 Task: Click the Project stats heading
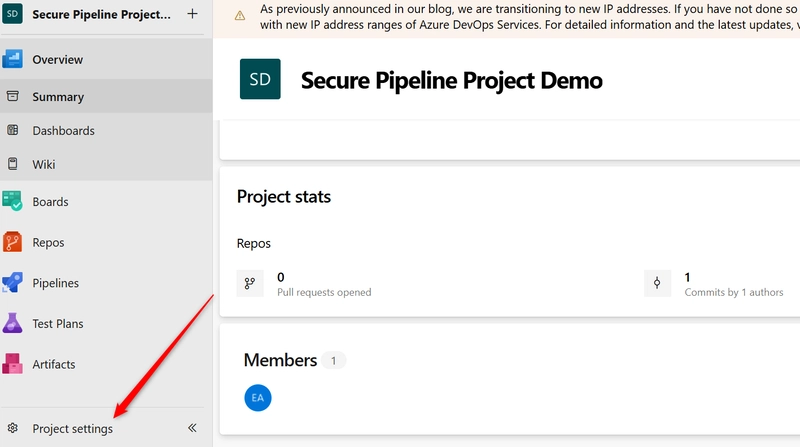point(284,197)
